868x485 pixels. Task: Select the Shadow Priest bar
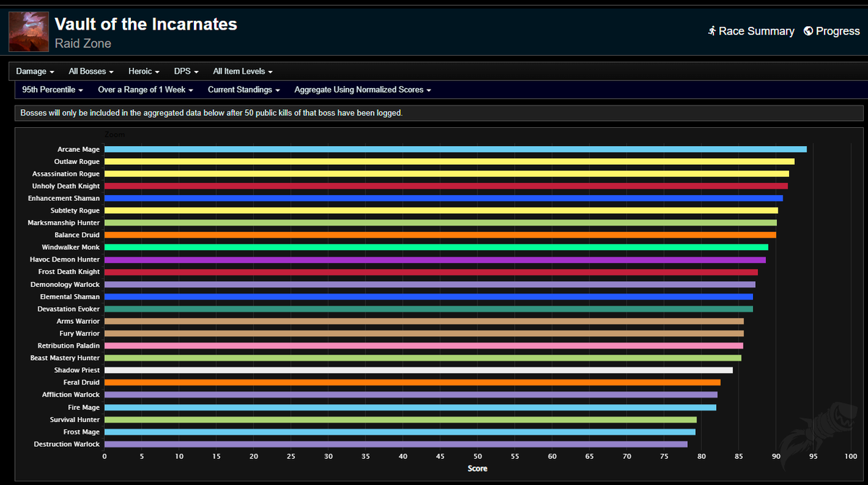(x=418, y=370)
